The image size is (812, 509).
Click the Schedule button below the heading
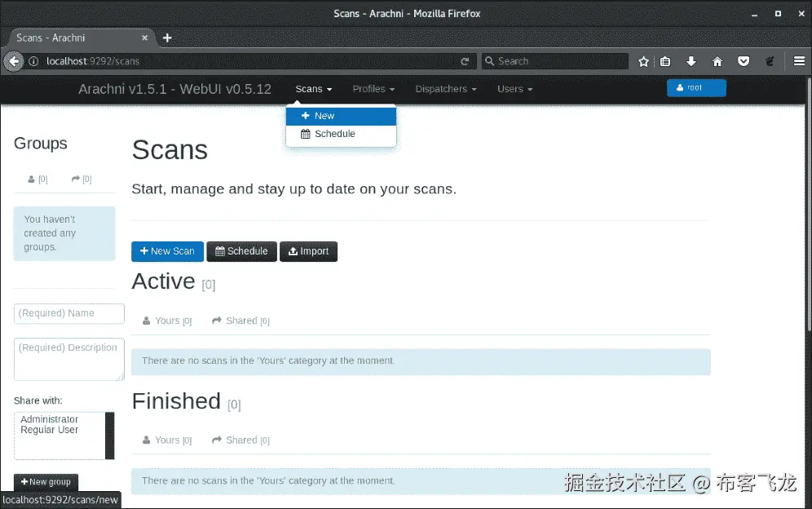tap(241, 251)
